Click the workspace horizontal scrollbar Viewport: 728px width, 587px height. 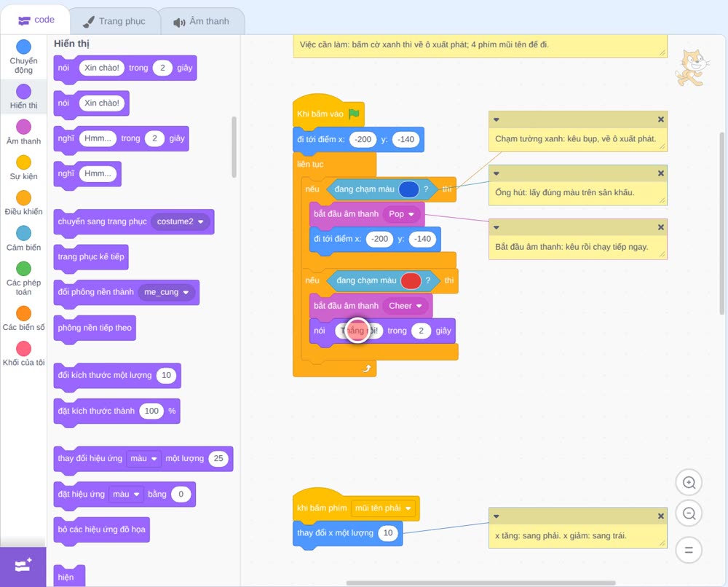481,583
